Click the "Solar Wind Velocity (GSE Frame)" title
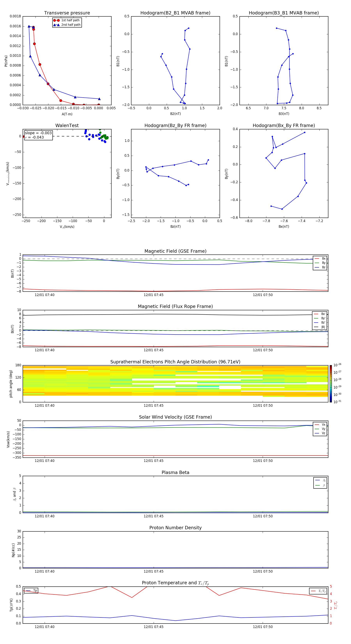 coord(175,417)
